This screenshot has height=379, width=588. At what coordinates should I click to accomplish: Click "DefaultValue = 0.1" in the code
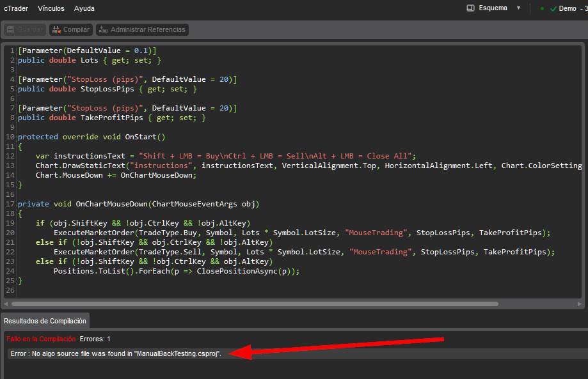coord(107,50)
